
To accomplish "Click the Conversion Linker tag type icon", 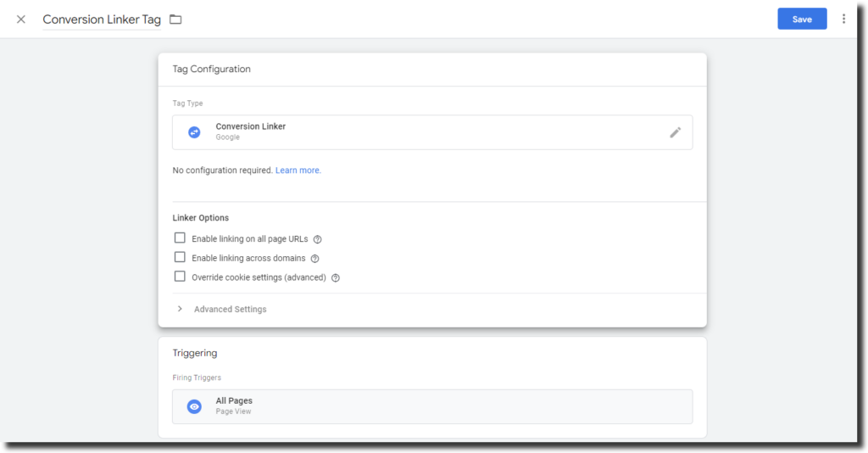I will [x=194, y=132].
